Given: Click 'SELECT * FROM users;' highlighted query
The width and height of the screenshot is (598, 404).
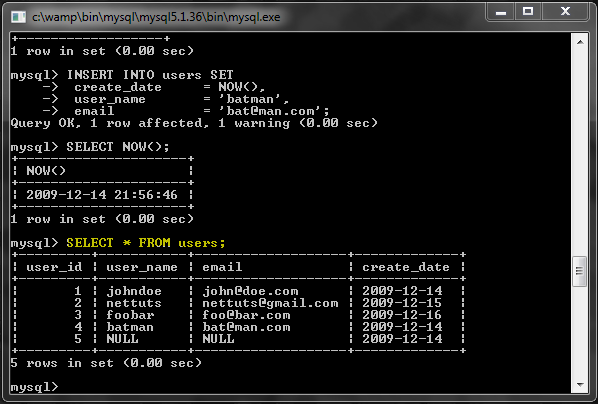Looking at the screenshot, I should tap(146, 243).
